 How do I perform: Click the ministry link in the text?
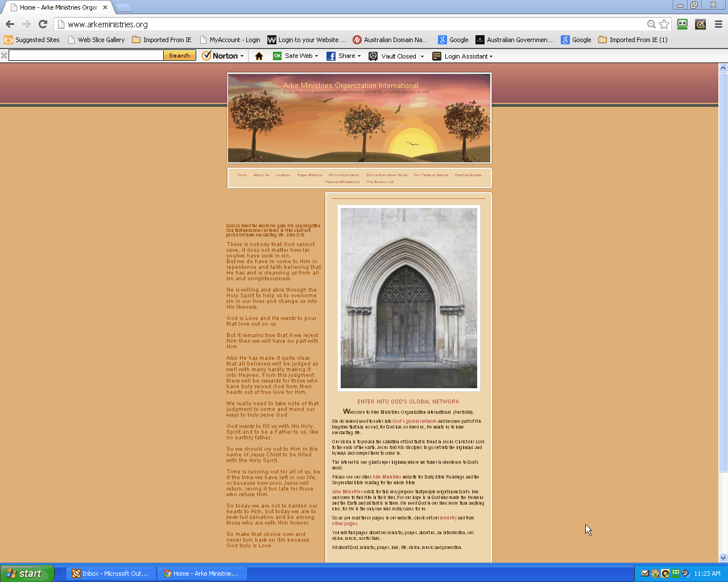[x=448, y=518]
